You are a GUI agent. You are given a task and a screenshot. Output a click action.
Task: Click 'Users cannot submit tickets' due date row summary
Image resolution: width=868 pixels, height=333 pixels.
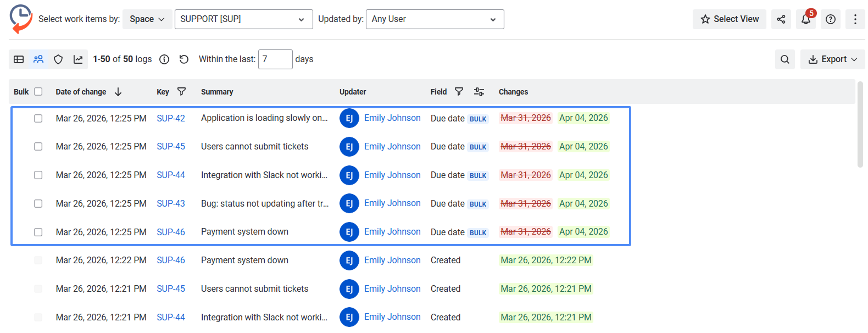[254, 147]
